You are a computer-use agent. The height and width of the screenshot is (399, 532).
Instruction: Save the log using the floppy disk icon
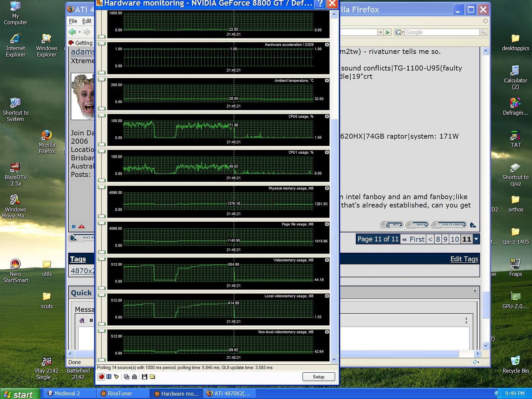tap(144, 377)
